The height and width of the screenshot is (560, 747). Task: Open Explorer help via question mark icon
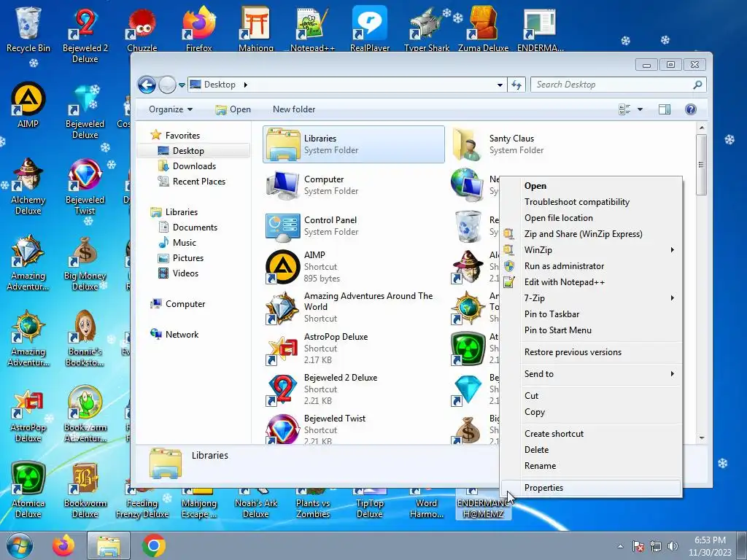(690, 109)
